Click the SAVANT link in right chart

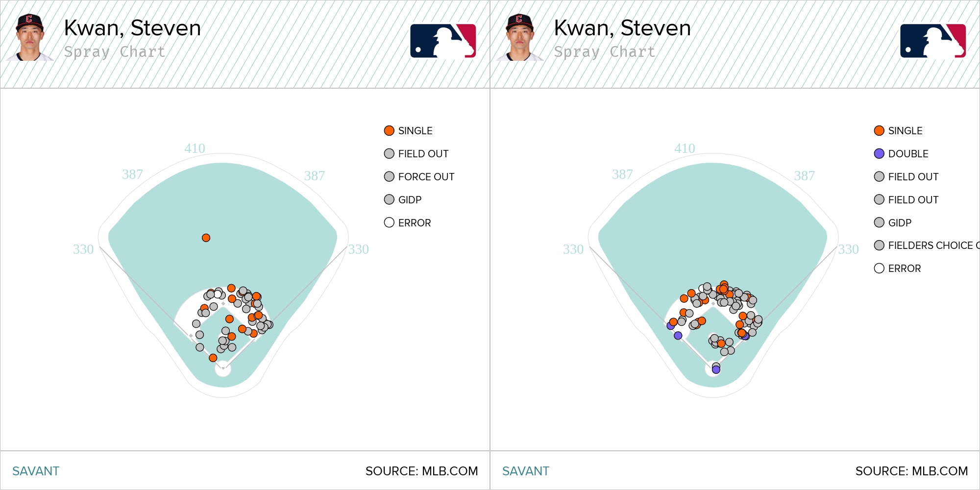click(x=526, y=471)
